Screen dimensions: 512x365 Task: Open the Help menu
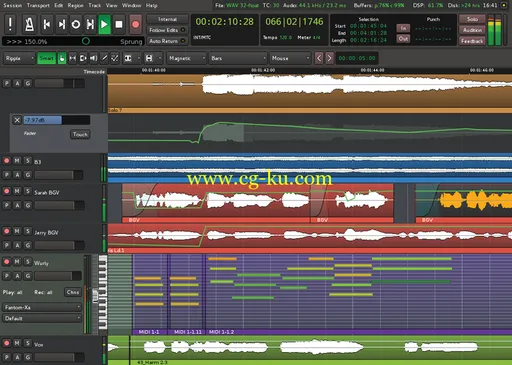click(151, 5)
